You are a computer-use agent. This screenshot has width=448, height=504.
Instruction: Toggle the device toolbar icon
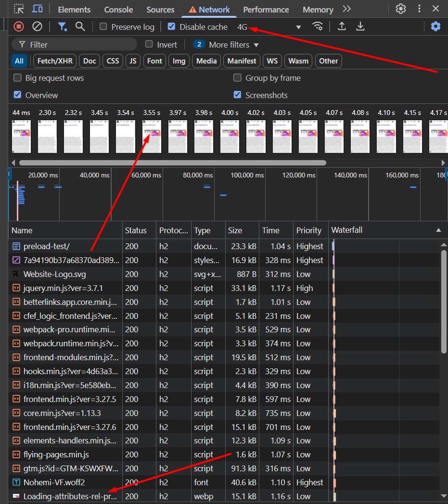coord(38,9)
